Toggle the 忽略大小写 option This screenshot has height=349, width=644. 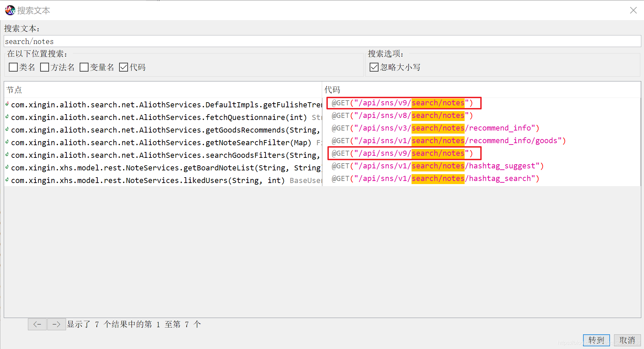tap(374, 67)
